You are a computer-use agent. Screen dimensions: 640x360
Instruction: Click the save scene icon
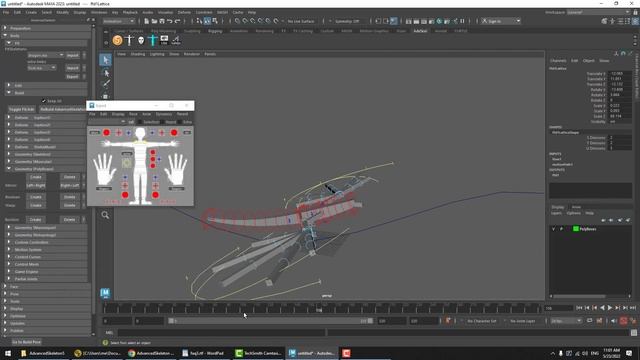(162, 21)
